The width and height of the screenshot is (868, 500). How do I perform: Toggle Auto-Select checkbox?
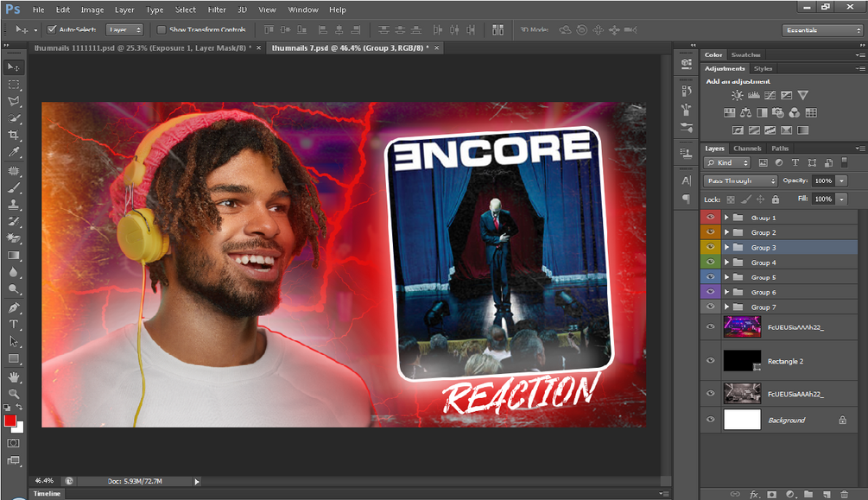[52, 29]
